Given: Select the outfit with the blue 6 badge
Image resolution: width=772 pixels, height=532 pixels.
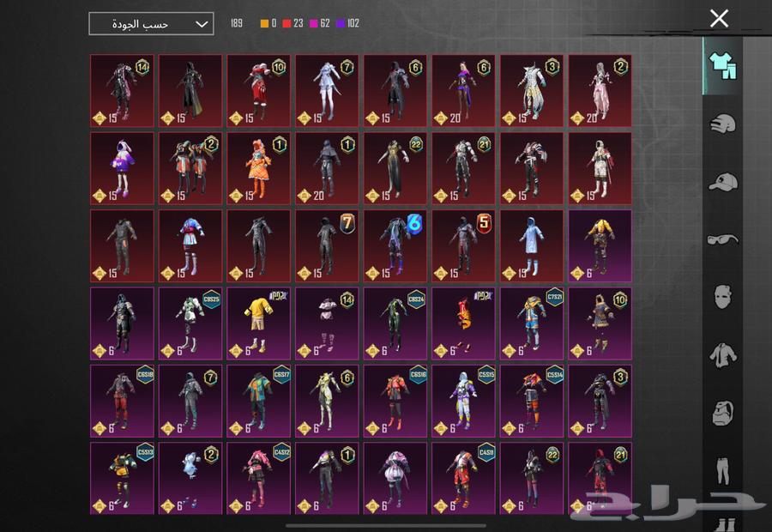Looking at the screenshot, I should [395, 245].
